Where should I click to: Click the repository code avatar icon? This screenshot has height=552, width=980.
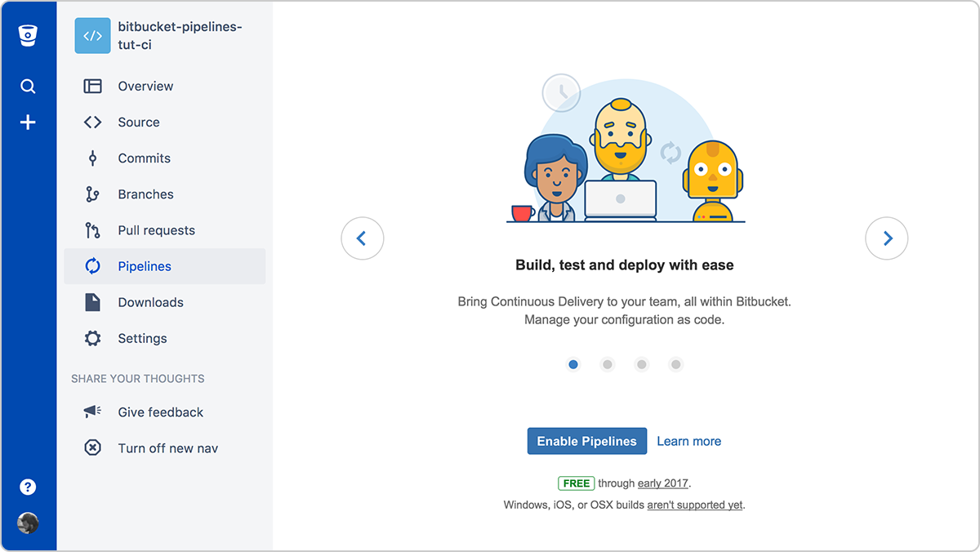click(92, 35)
